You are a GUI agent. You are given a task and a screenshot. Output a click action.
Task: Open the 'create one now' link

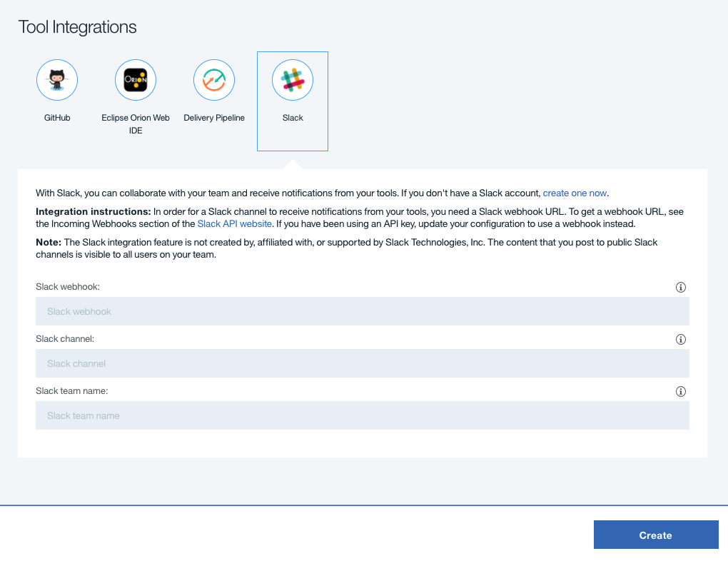coord(575,193)
